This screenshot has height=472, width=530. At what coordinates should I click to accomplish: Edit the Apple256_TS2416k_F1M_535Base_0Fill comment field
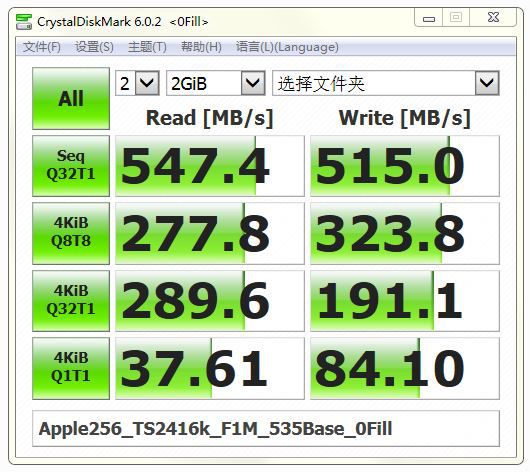[266, 428]
